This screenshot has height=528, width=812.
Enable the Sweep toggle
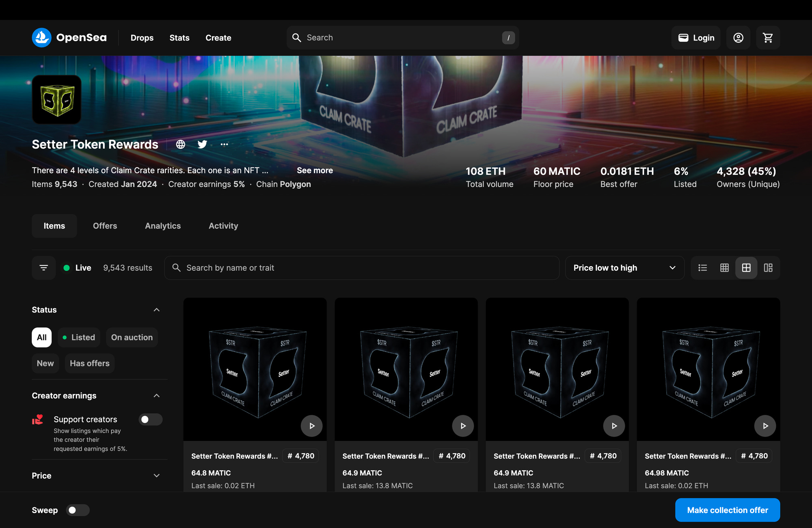[78, 510]
